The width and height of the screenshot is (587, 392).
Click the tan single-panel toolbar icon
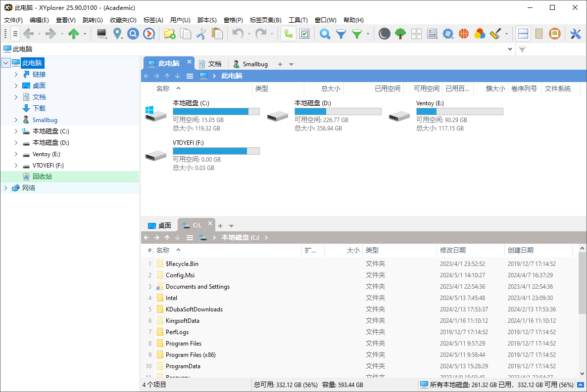(539, 34)
